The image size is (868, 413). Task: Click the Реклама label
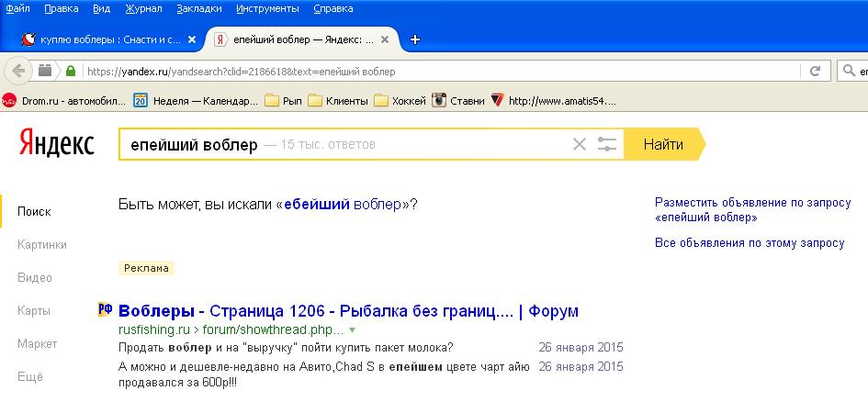[x=146, y=268]
